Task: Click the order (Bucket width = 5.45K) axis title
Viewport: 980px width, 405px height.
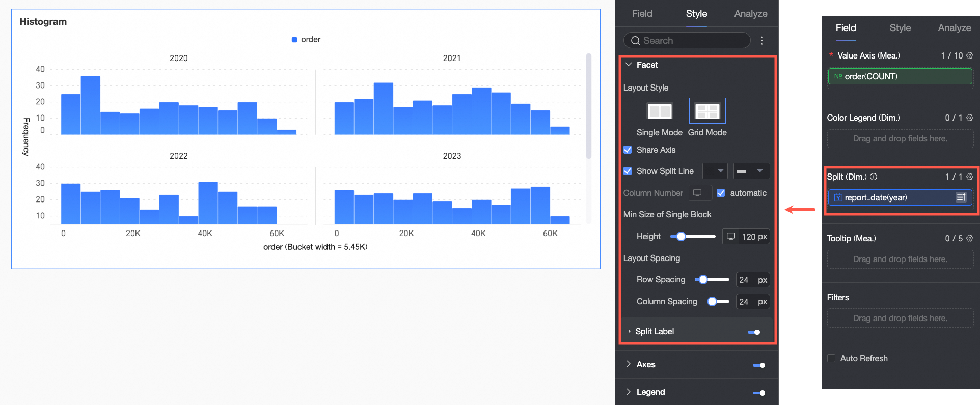Action: pyautogui.click(x=315, y=247)
